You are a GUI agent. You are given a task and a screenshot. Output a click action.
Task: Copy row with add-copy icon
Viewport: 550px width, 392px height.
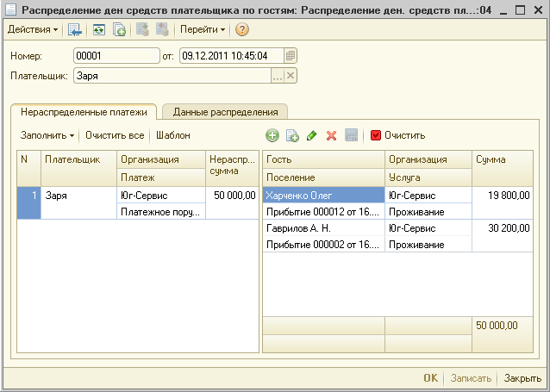click(x=292, y=135)
